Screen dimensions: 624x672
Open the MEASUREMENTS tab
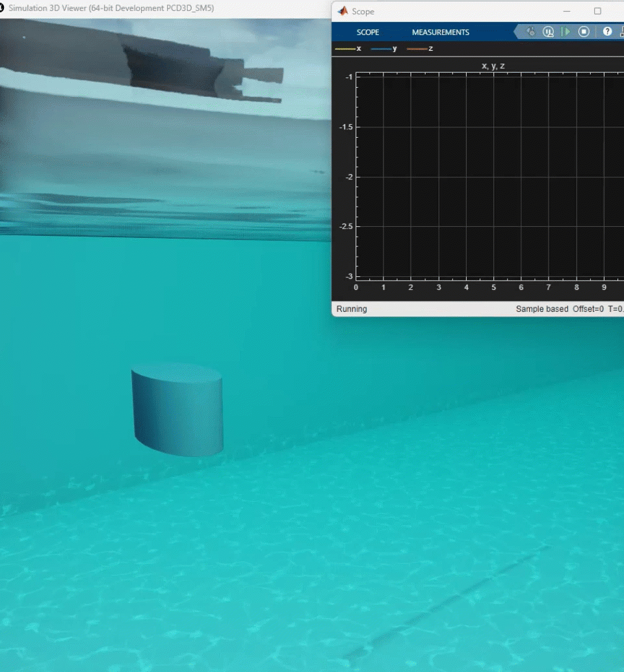pos(440,32)
